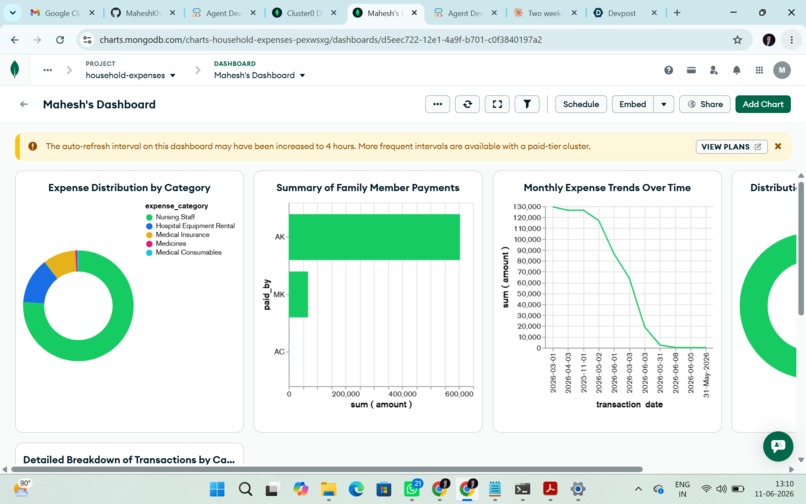View site information icon in address bar
The height and width of the screenshot is (504, 806).
tap(87, 40)
